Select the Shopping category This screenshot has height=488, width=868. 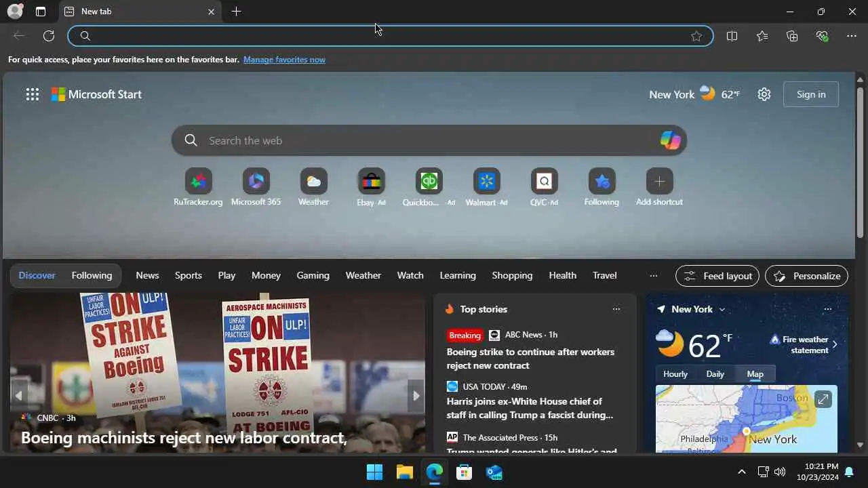512,275
